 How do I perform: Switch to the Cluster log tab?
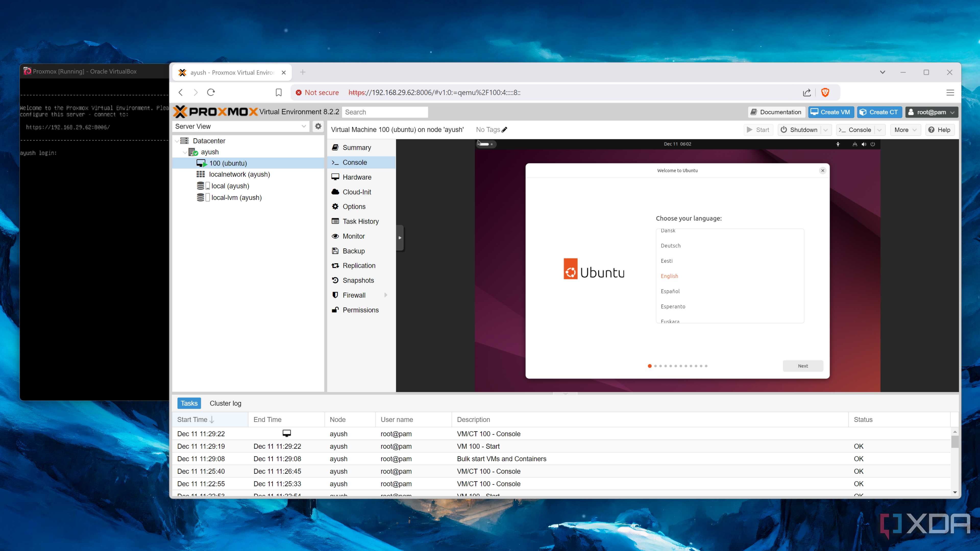tap(225, 403)
